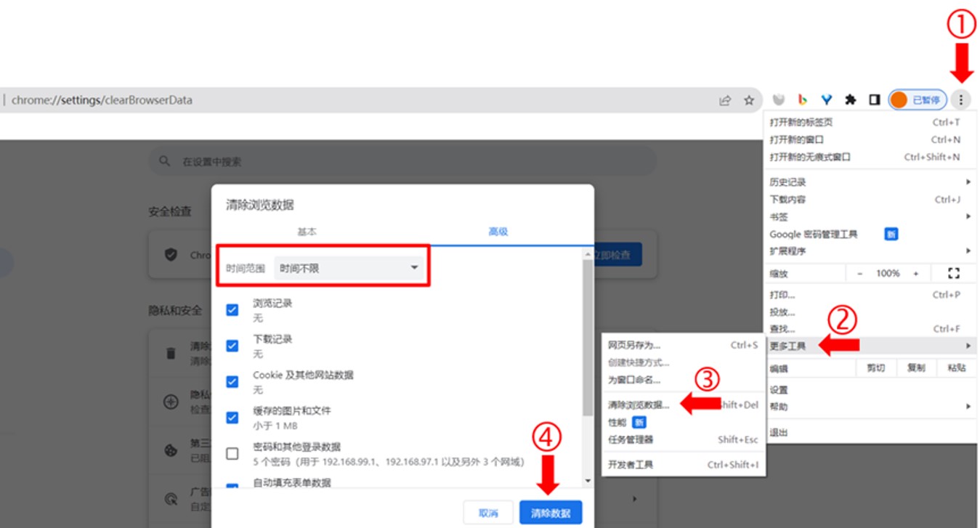Screen dimensions: 980x528
Task: Click the side panel icon in the toolbar
Action: coord(874,100)
